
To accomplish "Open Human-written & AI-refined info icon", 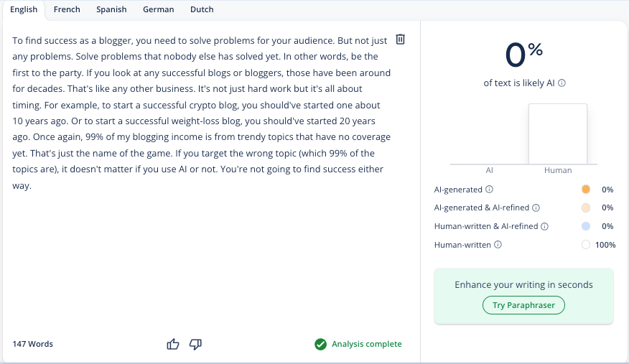I will [545, 226].
